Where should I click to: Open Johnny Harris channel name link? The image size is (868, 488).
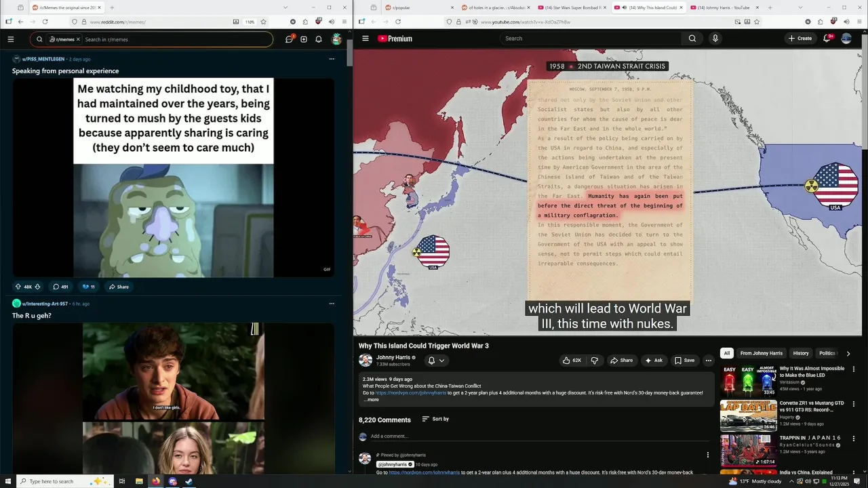[393, 357]
